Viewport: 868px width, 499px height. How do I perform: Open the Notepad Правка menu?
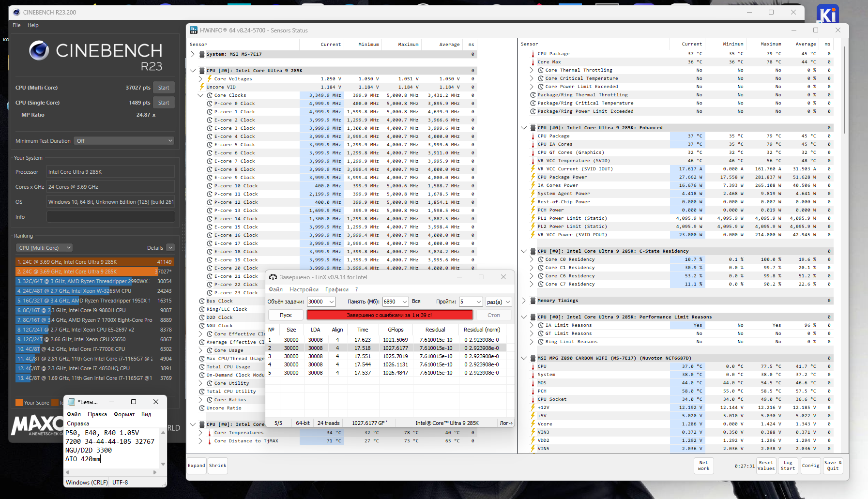coord(97,414)
